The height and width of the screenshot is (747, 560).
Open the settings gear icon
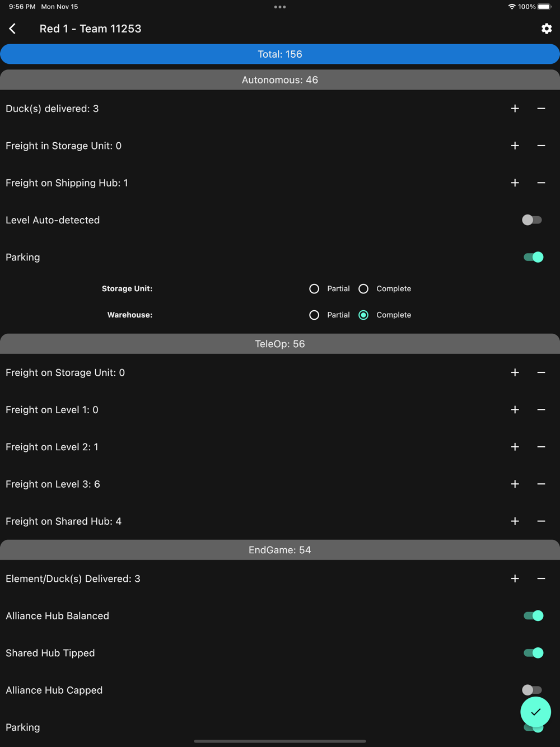[x=547, y=29]
